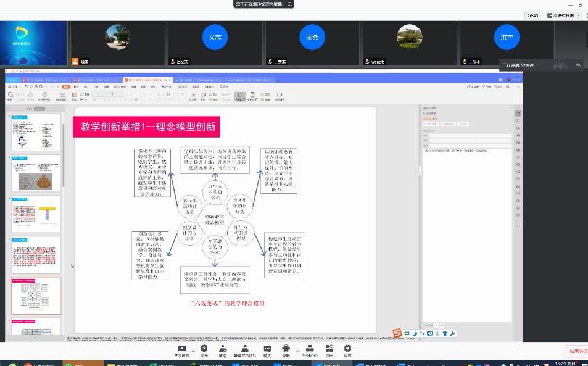
Task: Select 文志 participant video tile
Action: (215, 41)
